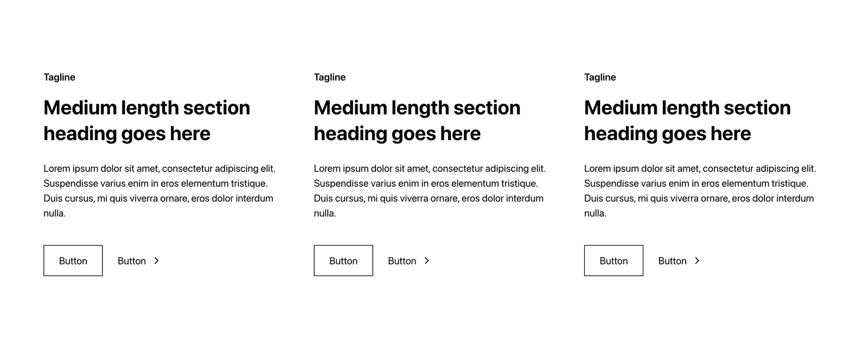Viewport: 868px width, 346px height.
Task: Click the word "nulla." ending the right paragraph
Action: click(x=595, y=213)
